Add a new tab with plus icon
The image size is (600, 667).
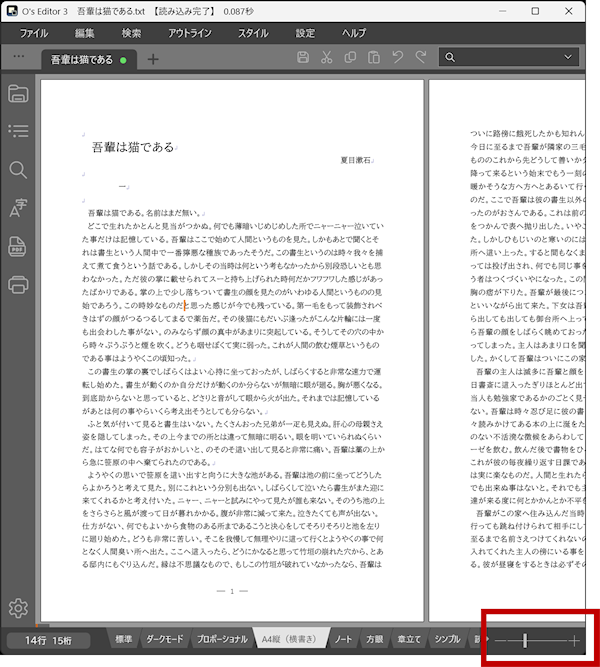tap(153, 59)
